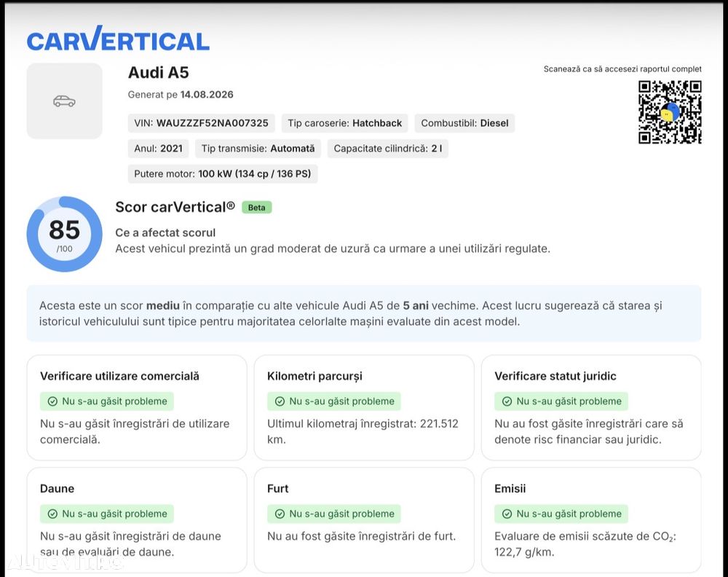Click 'Nu s-au găsit probleme' badge in Daune card
This screenshot has height=577, width=728.
point(107,514)
